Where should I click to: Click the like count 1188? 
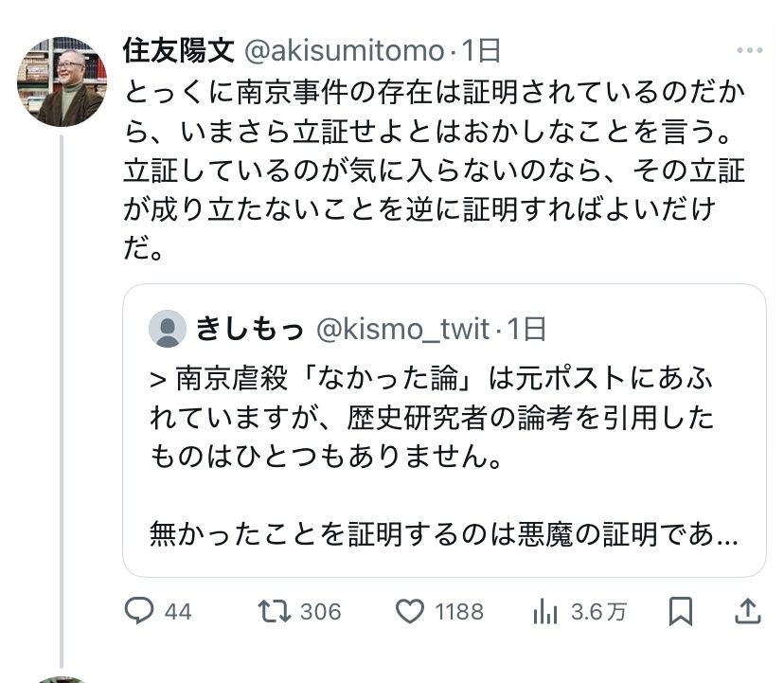point(459,612)
